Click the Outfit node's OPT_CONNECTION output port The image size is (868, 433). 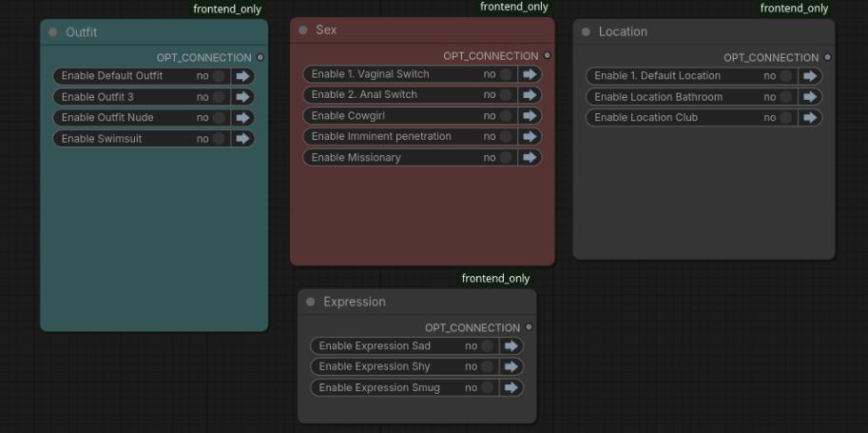click(x=260, y=57)
